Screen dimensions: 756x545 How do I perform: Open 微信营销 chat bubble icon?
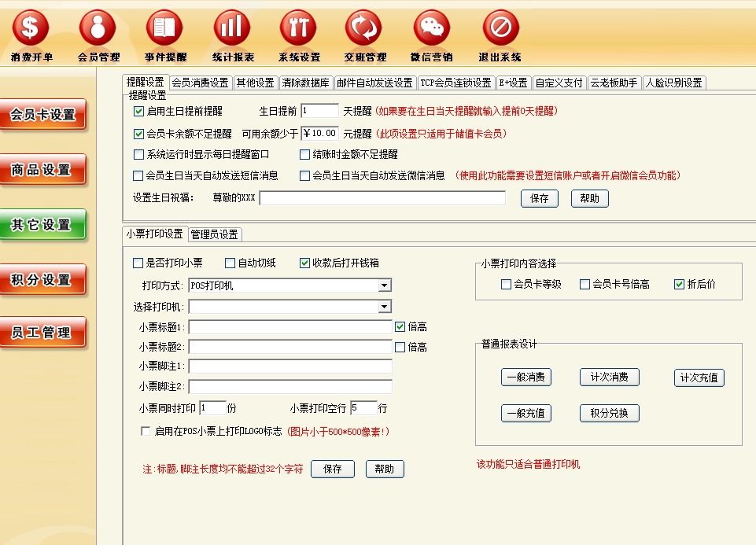click(x=432, y=29)
